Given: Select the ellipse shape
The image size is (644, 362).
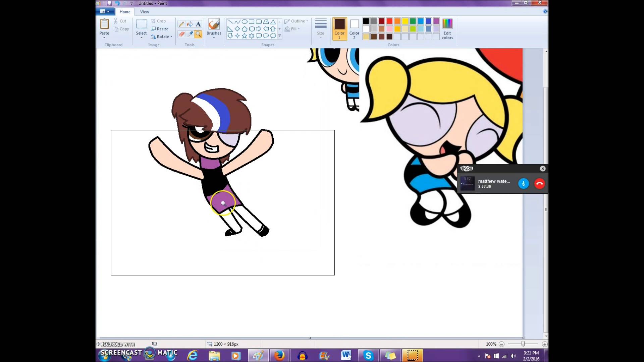Looking at the screenshot, I should point(244,21).
